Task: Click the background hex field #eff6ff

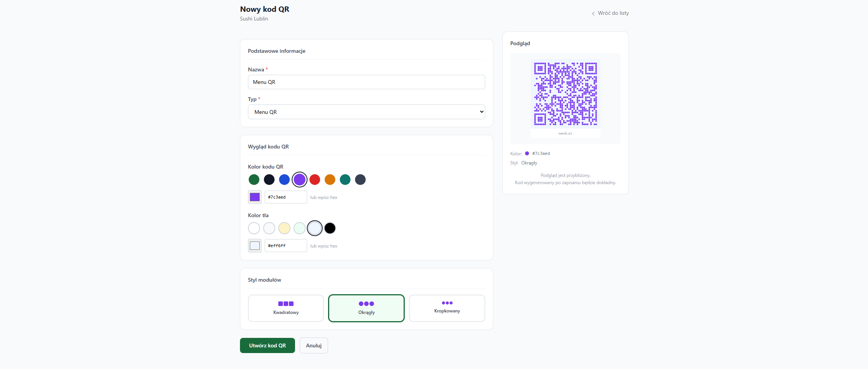Action: pyautogui.click(x=286, y=246)
